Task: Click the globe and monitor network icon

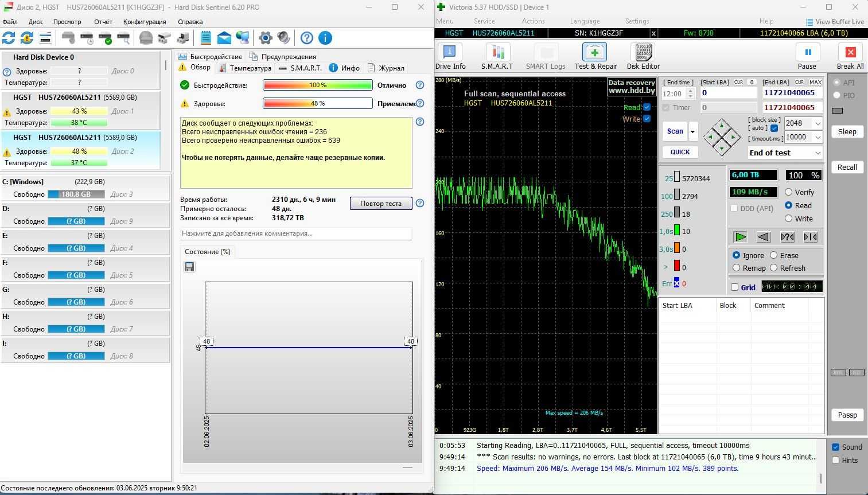Action: tap(243, 38)
